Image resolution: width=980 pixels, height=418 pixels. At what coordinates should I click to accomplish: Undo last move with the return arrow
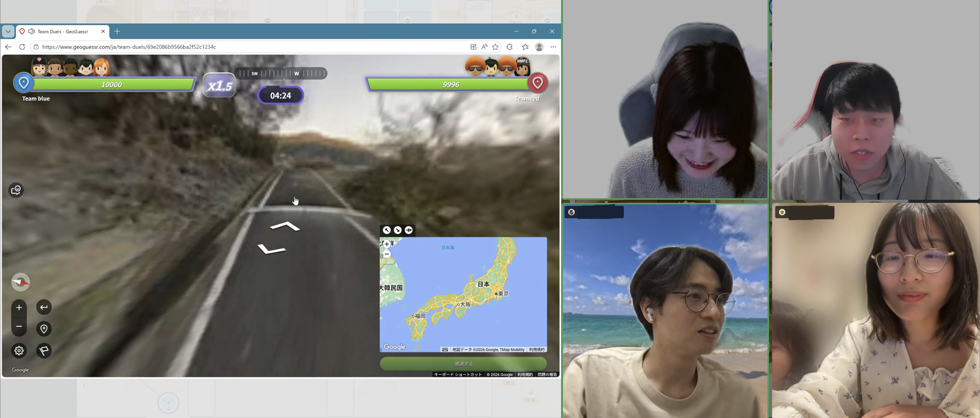click(44, 307)
